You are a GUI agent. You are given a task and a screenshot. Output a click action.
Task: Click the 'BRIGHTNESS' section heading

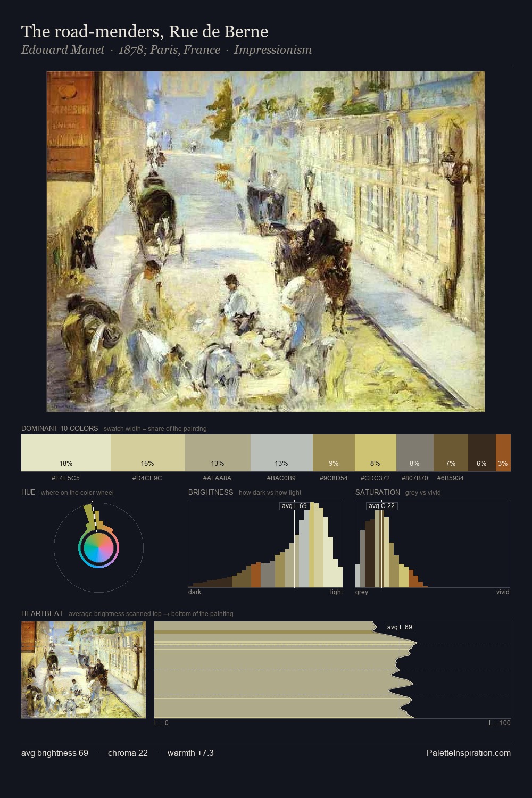pos(211,492)
